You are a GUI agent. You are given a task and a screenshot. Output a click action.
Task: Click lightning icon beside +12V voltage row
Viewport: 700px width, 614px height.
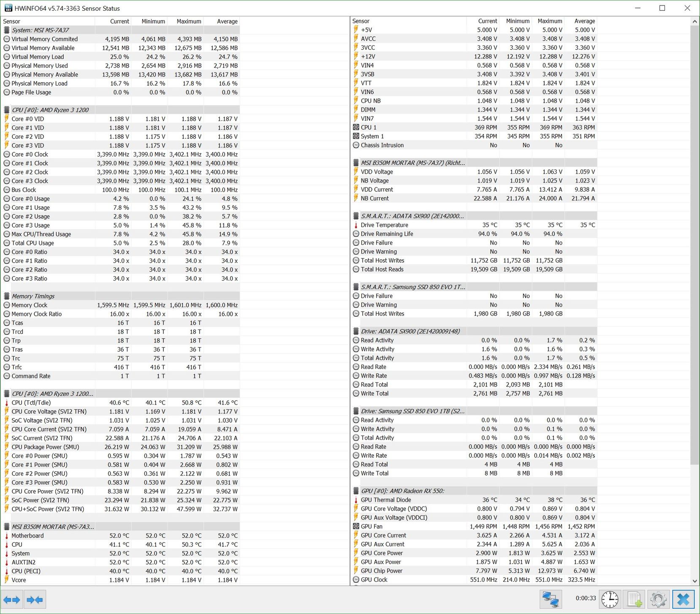coord(356,56)
